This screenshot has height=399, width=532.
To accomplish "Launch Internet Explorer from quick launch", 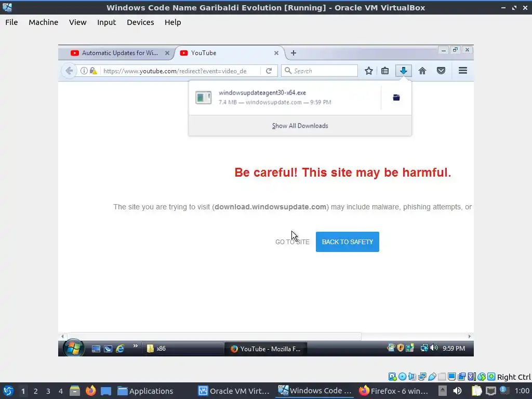I will (120, 349).
